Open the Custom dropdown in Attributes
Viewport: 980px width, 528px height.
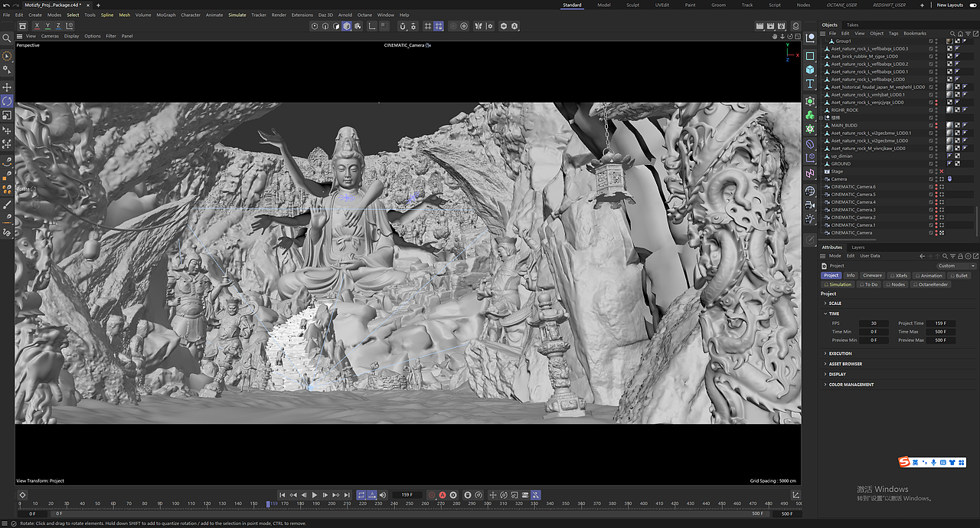click(955, 266)
